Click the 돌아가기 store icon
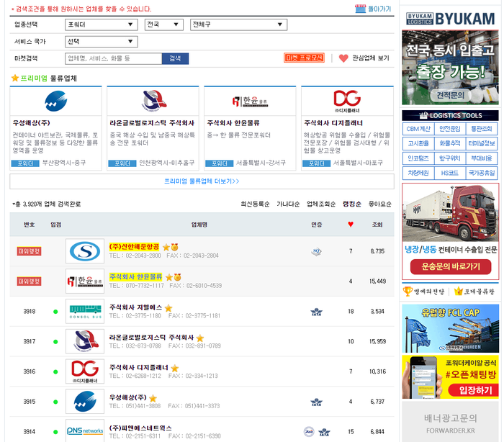This screenshot has width=504, height=442. pyautogui.click(x=360, y=9)
